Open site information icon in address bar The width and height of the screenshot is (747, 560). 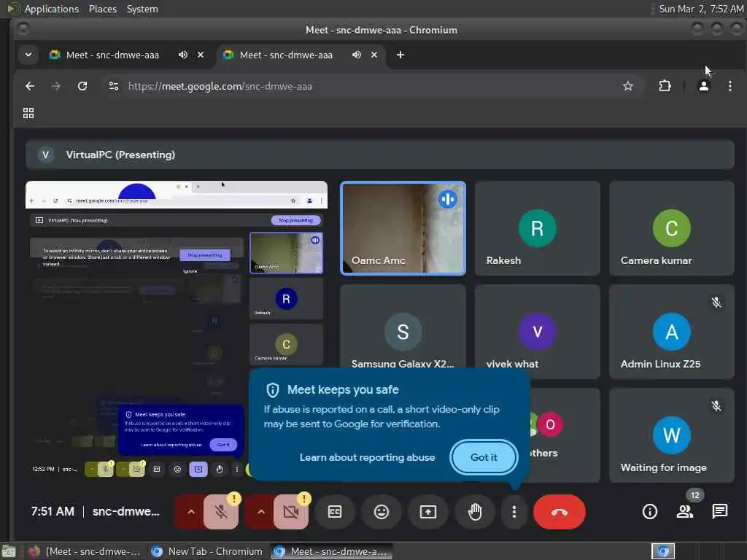114,86
